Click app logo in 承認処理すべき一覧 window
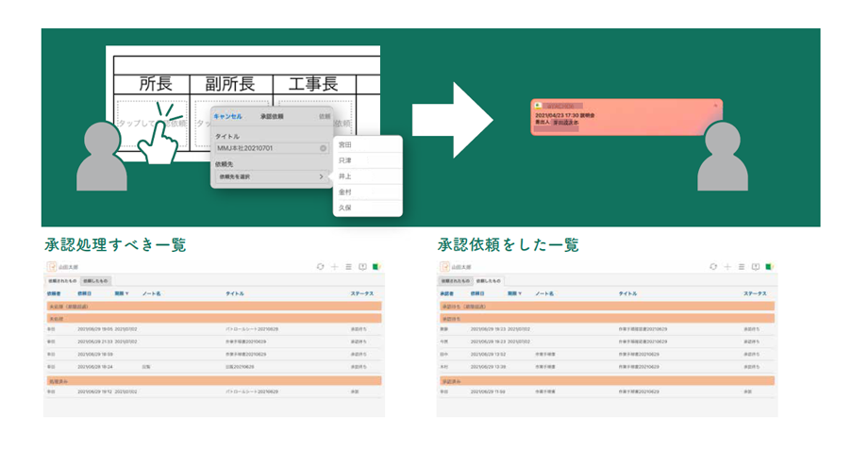The height and width of the screenshot is (449, 868). 51,267
